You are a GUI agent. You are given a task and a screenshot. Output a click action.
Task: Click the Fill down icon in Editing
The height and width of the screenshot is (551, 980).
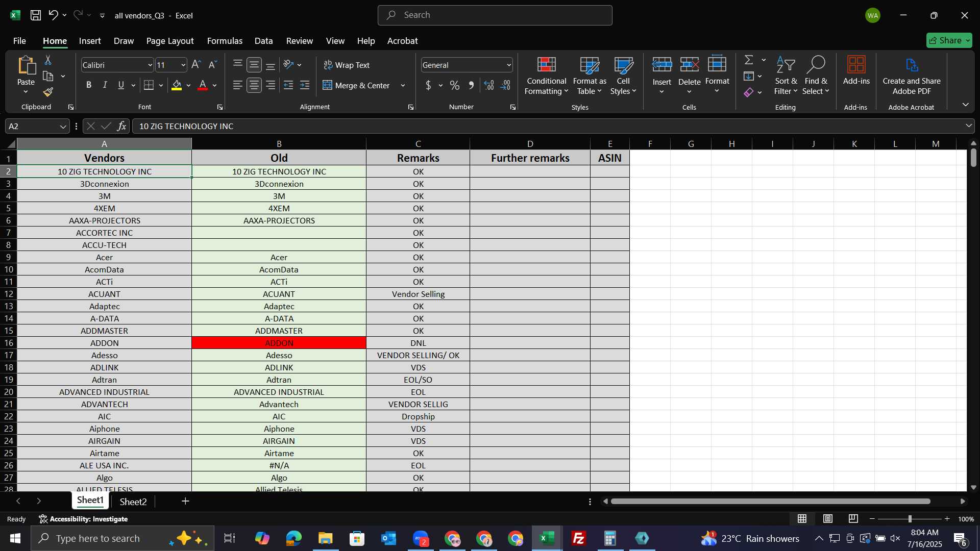tap(749, 77)
